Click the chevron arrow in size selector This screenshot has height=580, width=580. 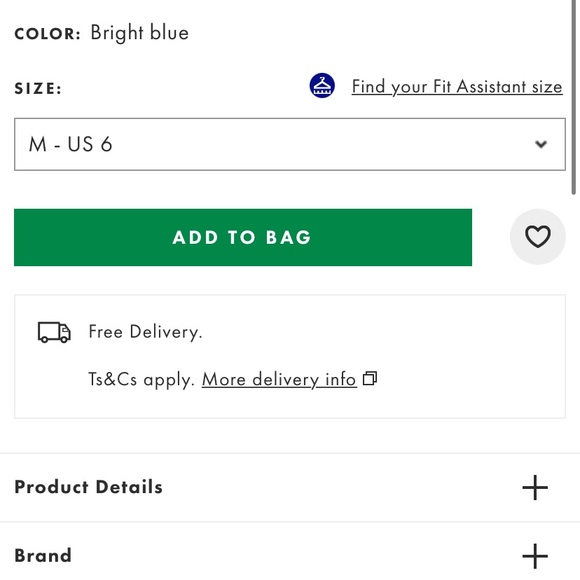(541, 144)
